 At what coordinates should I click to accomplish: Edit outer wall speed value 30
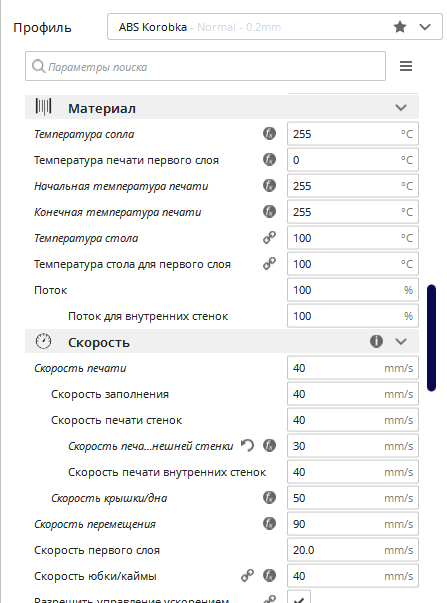(x=353, y=446)
